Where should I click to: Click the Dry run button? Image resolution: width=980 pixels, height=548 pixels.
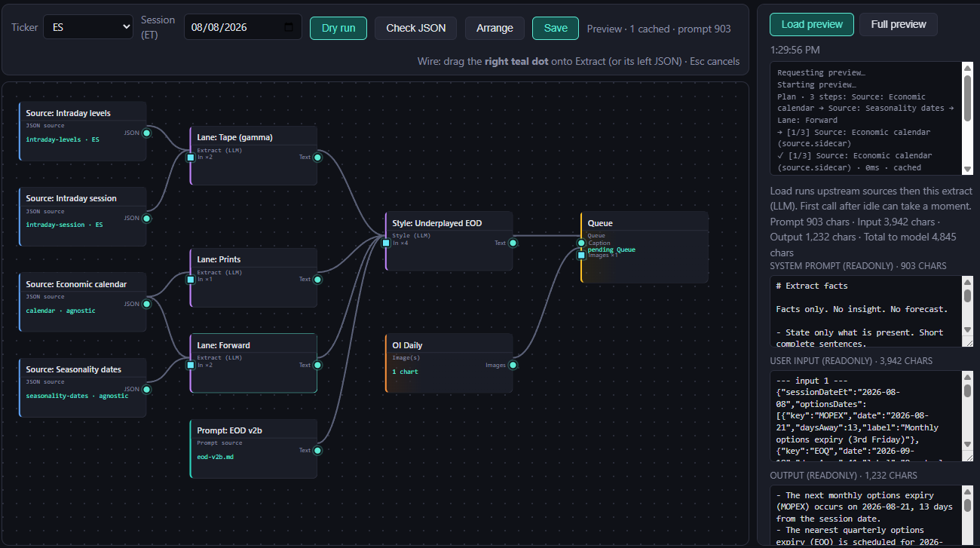coord(338,28)
